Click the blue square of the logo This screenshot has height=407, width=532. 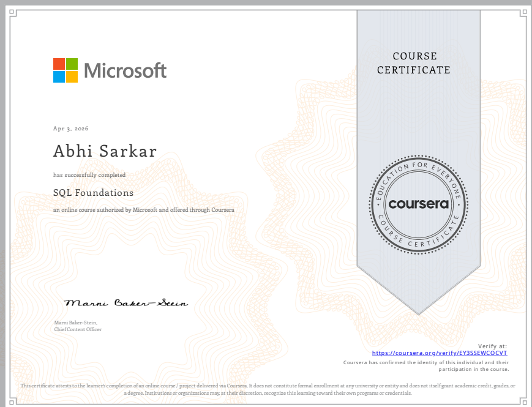(x=59, y=77)
